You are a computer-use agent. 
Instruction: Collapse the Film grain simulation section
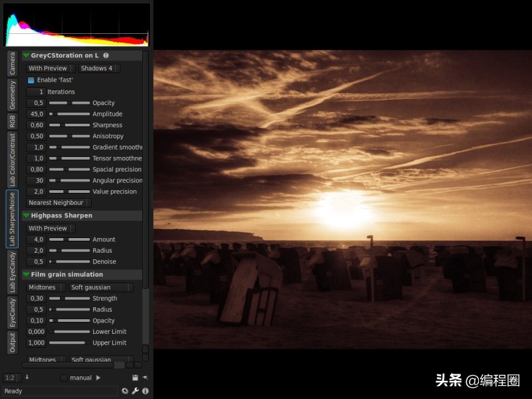pos(26,275)
